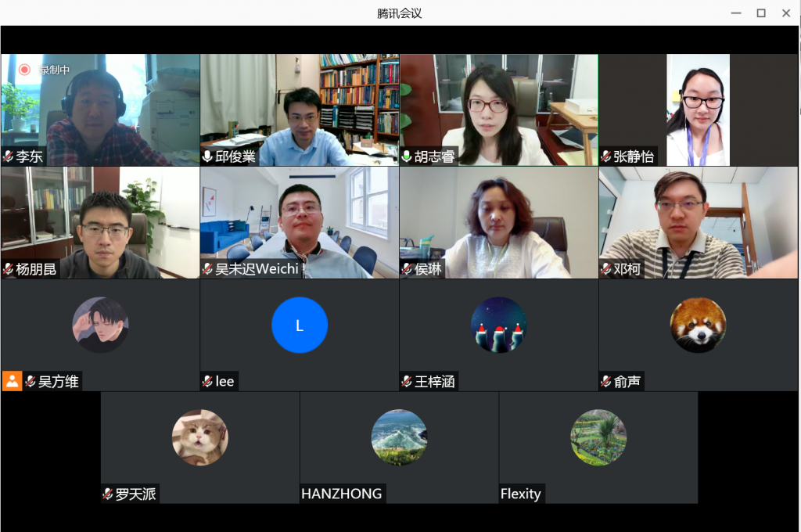Click the muted mic icon beside 罗天派
Screen dimensions: 801x532
[x=108, y=494]
